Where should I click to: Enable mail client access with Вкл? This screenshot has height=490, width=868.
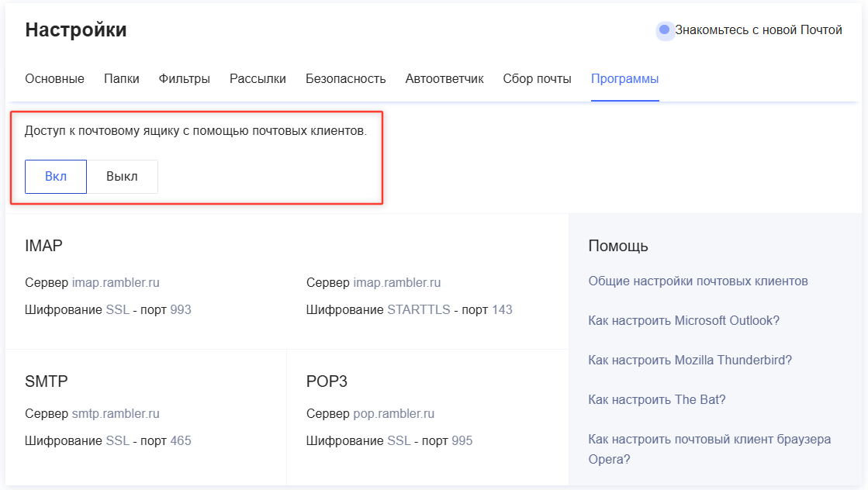click(56, 177)
